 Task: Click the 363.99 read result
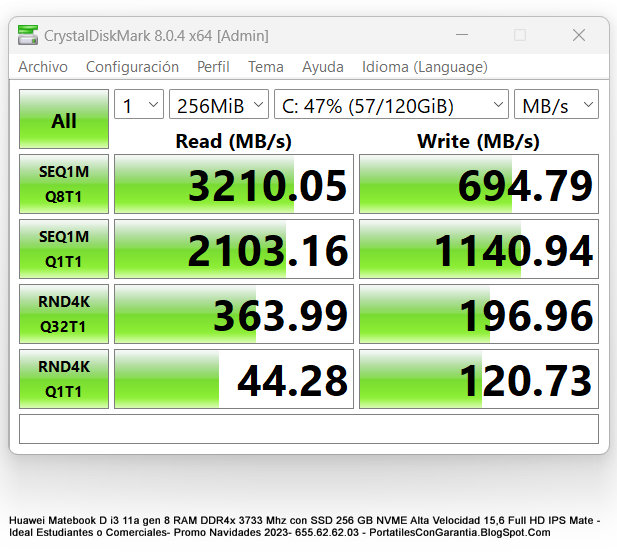(x=234, y=314)
